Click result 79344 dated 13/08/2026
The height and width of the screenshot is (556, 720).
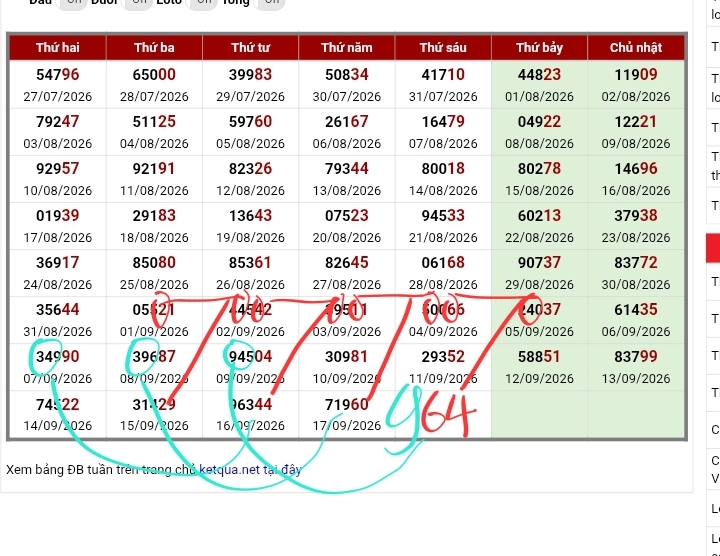[347, 179]
